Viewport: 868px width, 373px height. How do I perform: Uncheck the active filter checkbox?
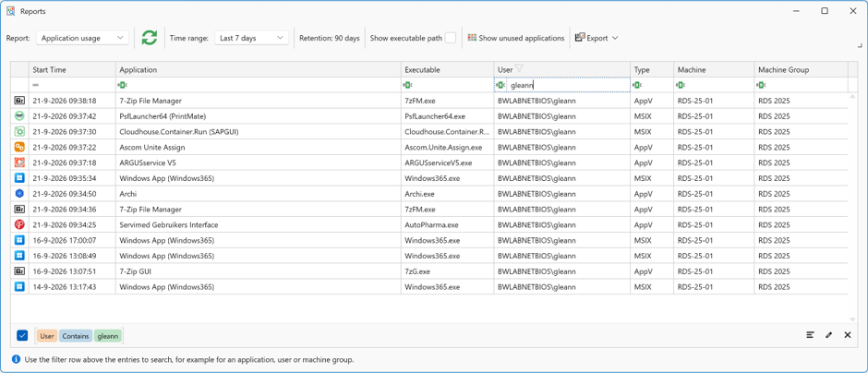click(22, 335)
